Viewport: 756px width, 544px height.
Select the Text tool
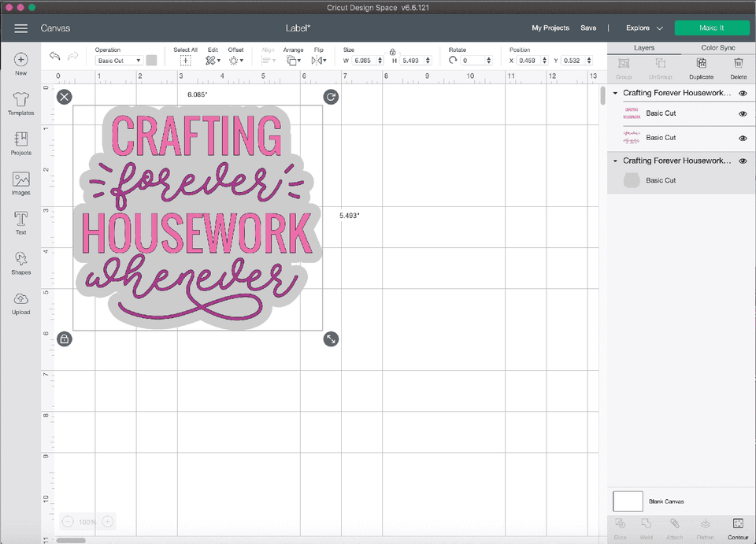(x=20, y=223)
